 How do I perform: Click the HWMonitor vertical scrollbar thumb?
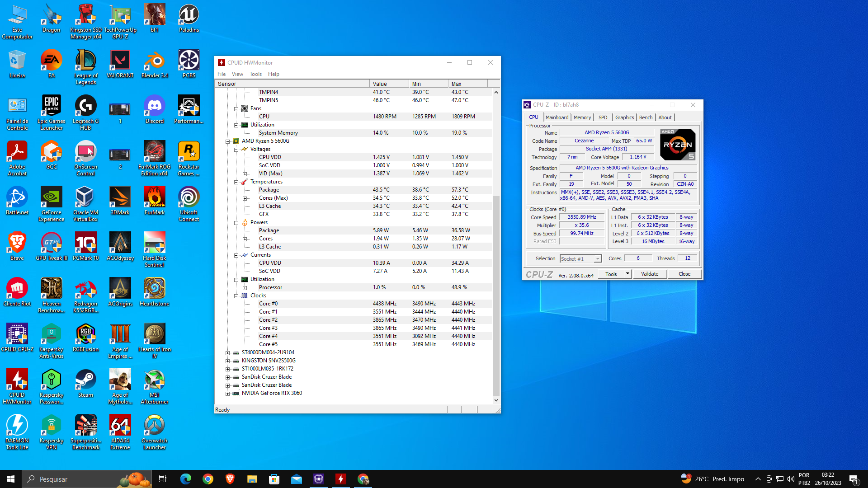pos(496,296)
